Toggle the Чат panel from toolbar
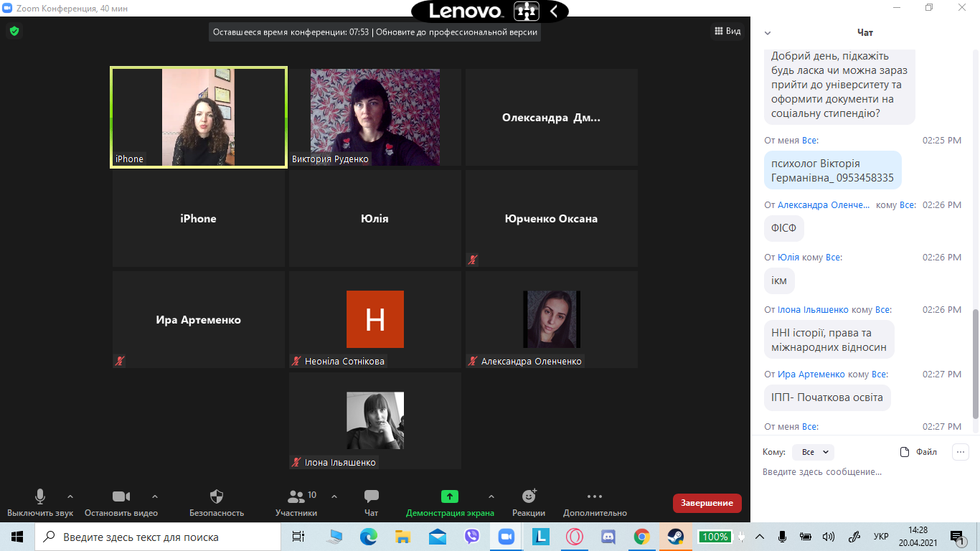 pyautogui.click(x=371, y=503)
